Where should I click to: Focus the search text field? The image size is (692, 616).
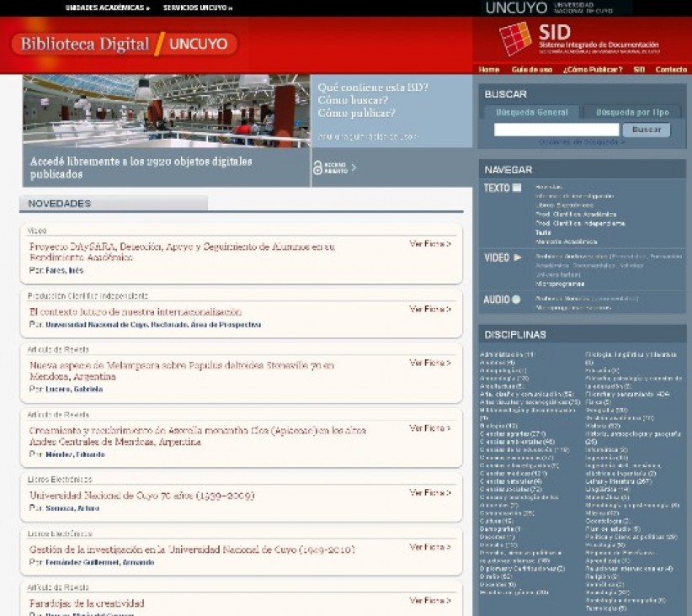(x=556, y=130)
